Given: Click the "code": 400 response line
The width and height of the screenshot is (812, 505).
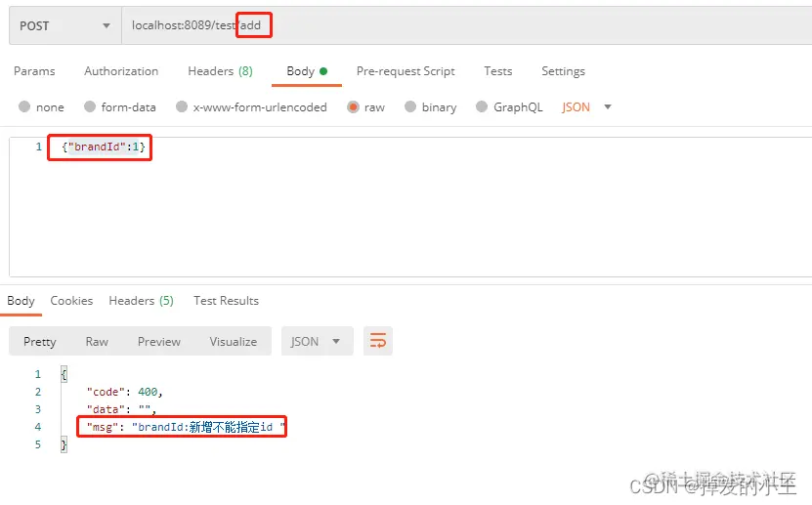Looking at the screenshot, I should (x=124, y=393).
